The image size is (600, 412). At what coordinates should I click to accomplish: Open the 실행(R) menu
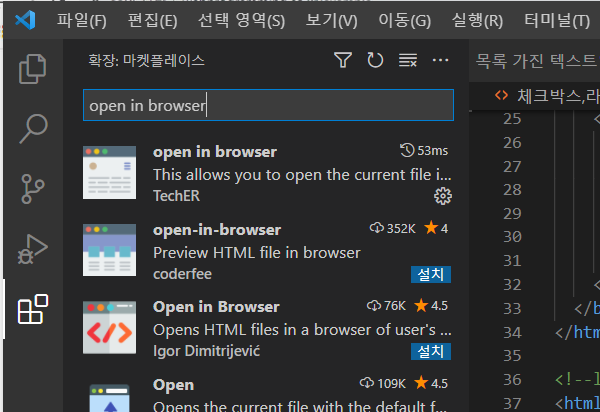pos(477,20)
